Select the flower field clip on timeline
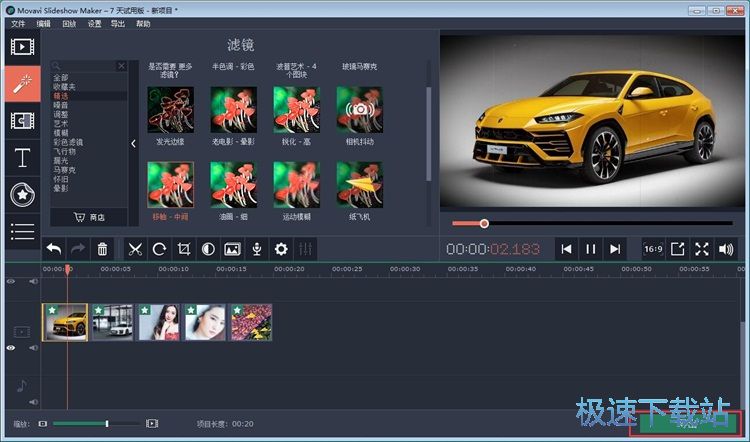The width and height of the screenshot is (750, 442). [x=252, y=322]
